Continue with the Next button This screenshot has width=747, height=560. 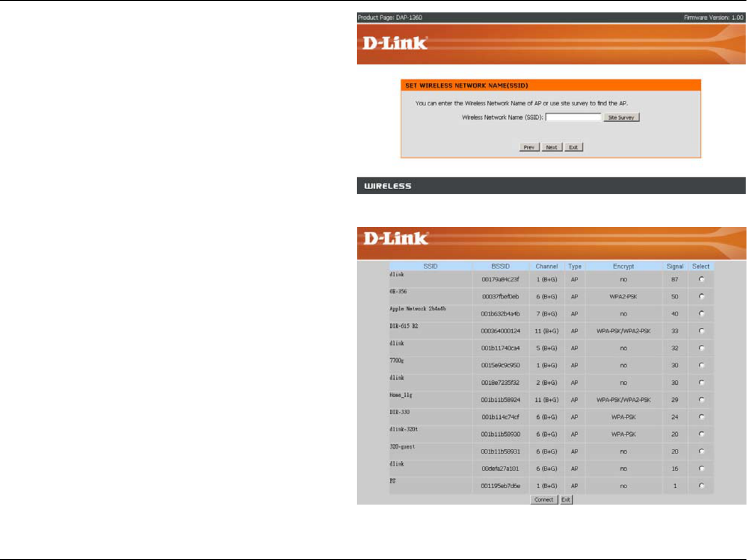552,147
